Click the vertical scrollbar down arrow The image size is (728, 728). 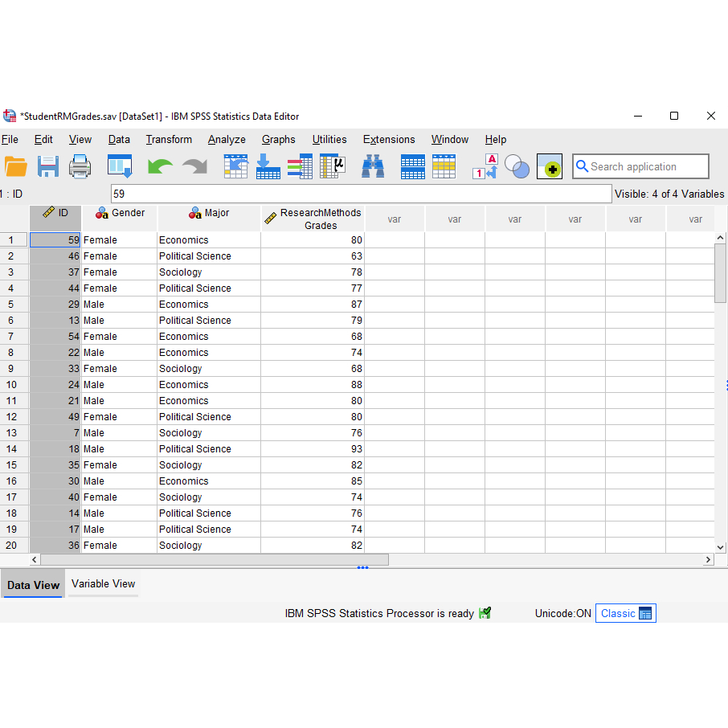click(x=720, y=546)
